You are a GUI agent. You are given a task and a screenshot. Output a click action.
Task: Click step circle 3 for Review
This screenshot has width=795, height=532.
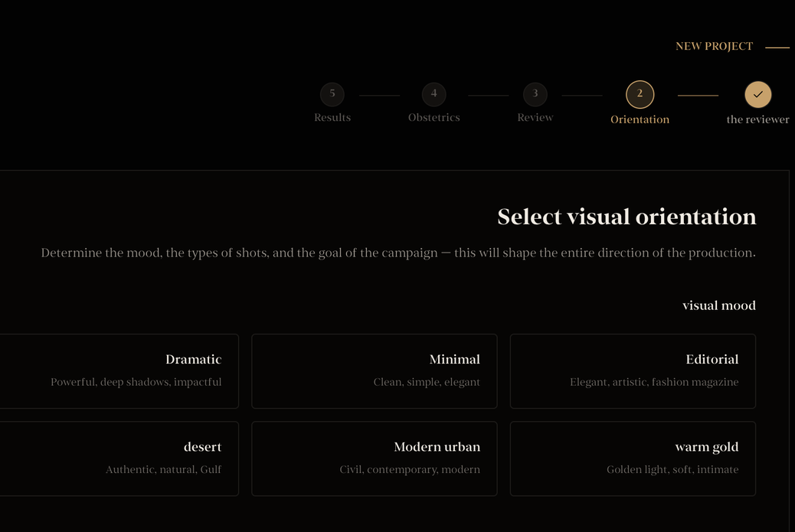[535, 94]
